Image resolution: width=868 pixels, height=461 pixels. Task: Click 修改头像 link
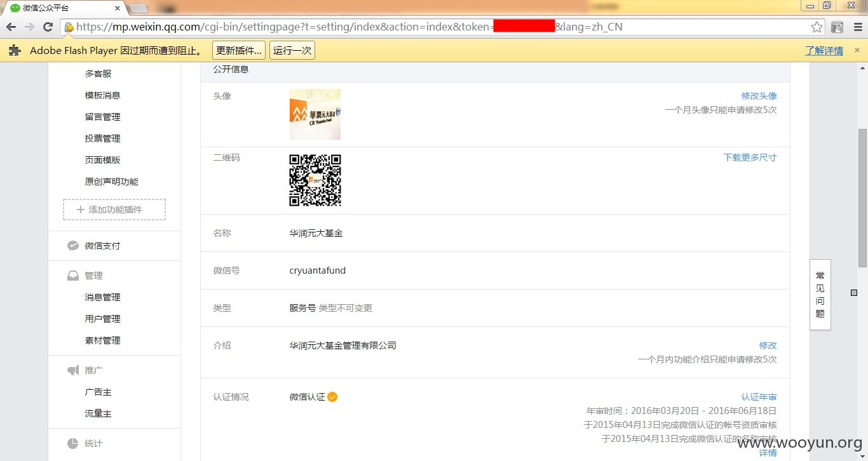point(759,96)
